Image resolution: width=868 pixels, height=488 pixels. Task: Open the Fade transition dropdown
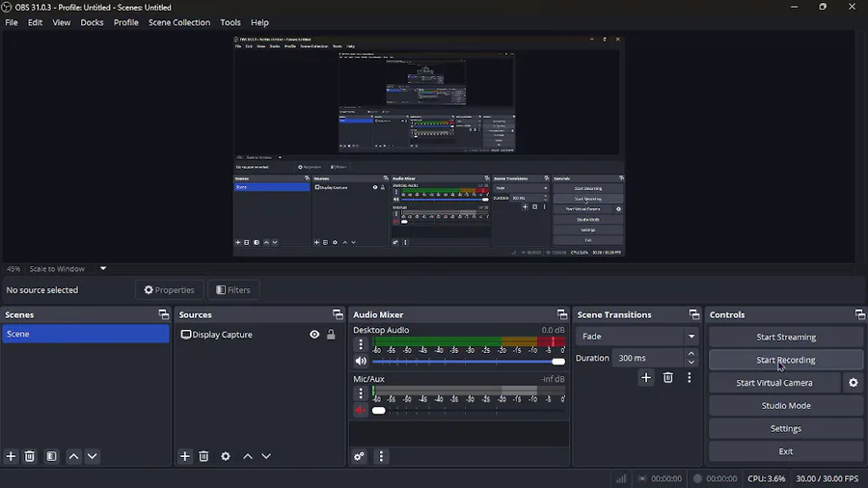637,337
